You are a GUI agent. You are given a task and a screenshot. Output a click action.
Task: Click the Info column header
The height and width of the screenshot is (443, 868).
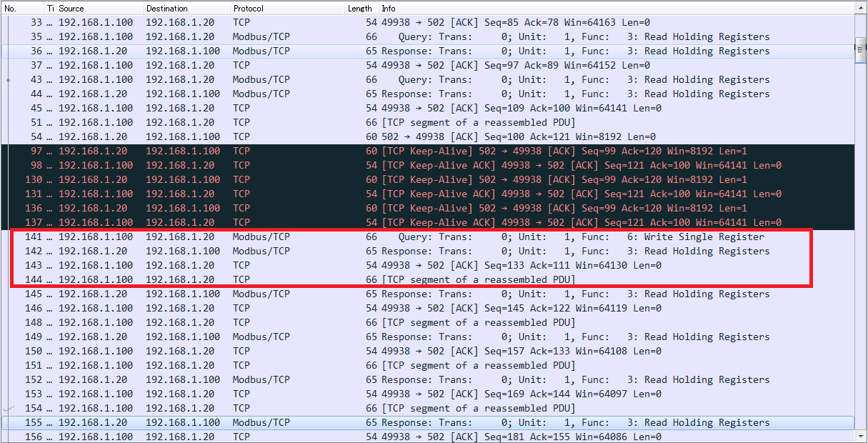click(616, 9)
